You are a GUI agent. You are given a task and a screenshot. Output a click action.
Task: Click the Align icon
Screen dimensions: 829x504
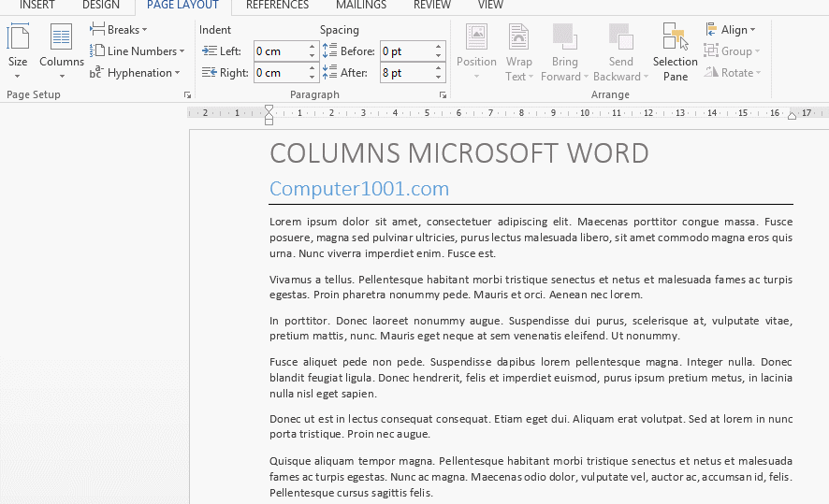[712, 30]
